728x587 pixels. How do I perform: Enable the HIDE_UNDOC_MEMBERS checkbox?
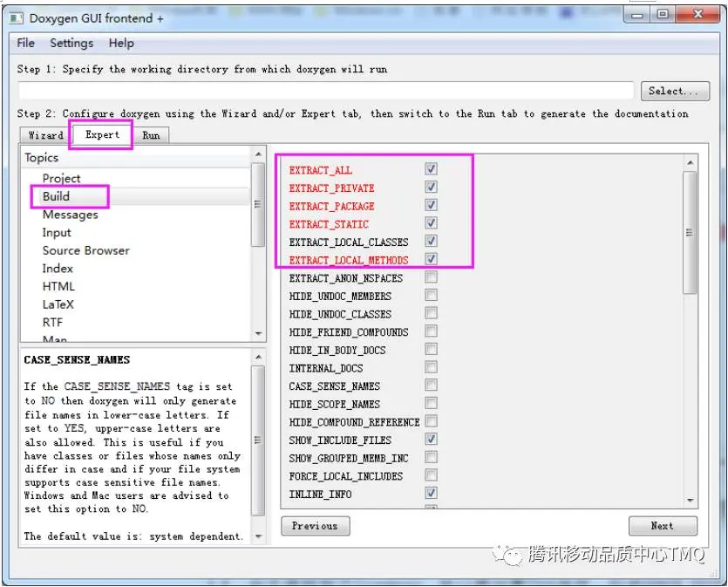point(431,296)
